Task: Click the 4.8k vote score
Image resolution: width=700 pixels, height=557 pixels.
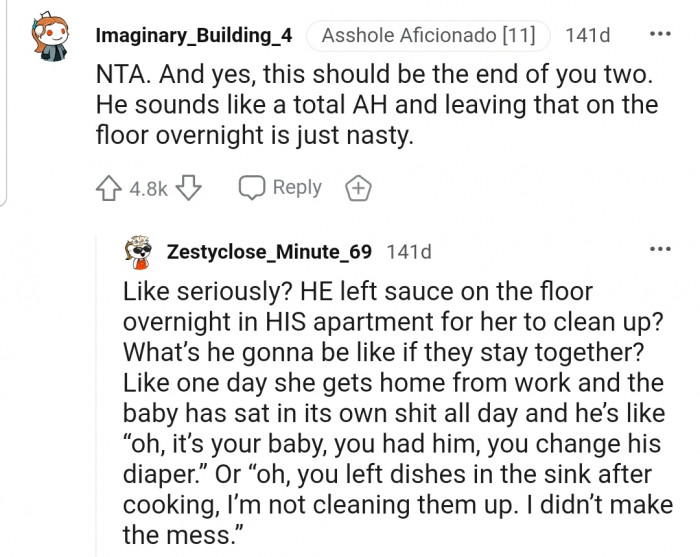Action: point(150,188)
